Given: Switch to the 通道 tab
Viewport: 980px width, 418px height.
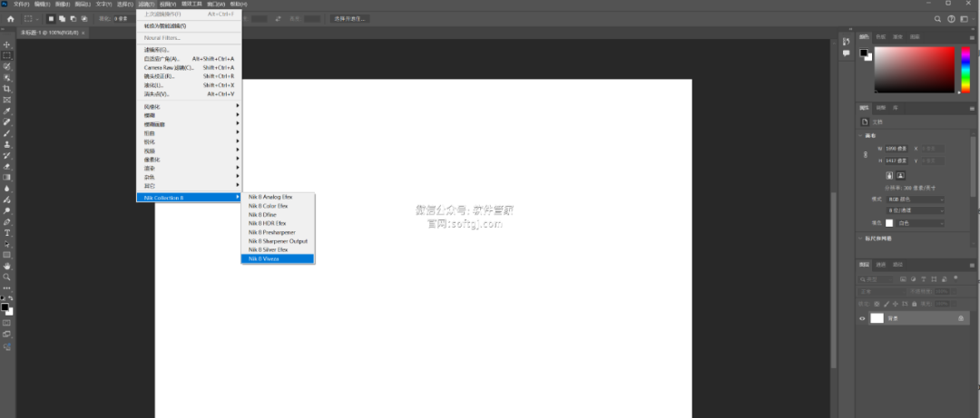Looking at the screenshot, I should (x=880, y=264).
